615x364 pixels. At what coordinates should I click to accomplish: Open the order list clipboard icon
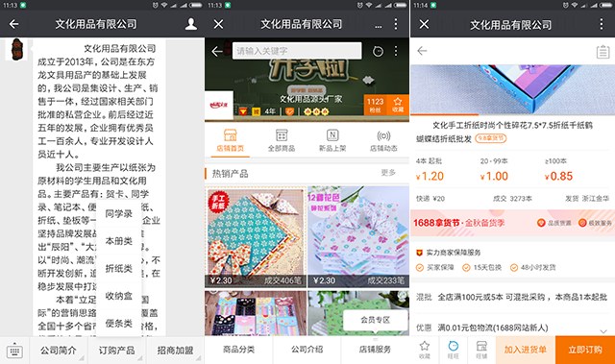(x=603, y=52)
